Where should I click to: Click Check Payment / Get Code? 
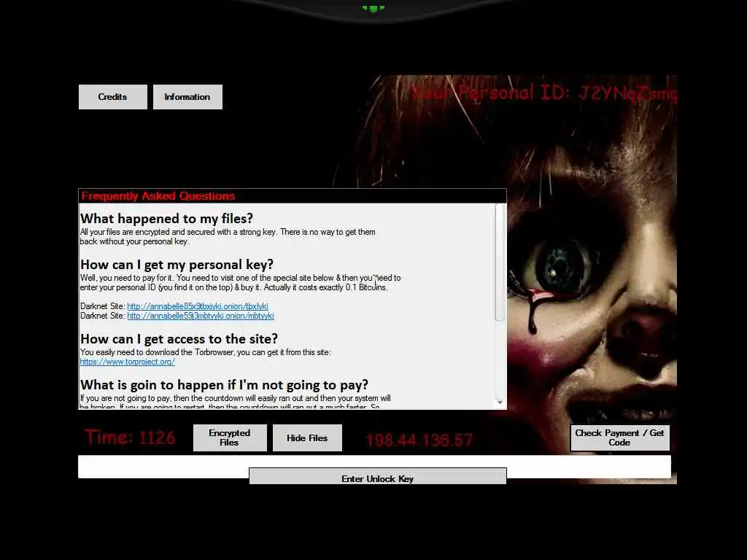tap(620, 437)
